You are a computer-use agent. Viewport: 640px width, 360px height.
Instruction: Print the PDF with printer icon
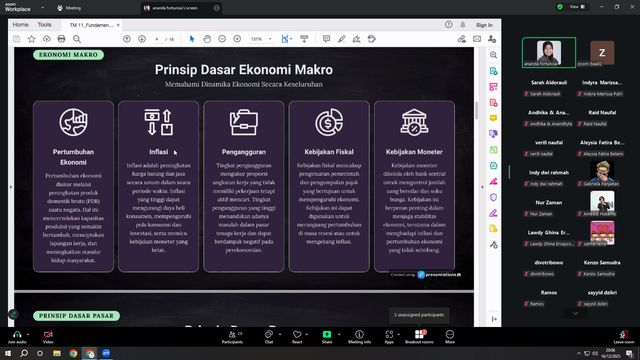tap(61, 39)
